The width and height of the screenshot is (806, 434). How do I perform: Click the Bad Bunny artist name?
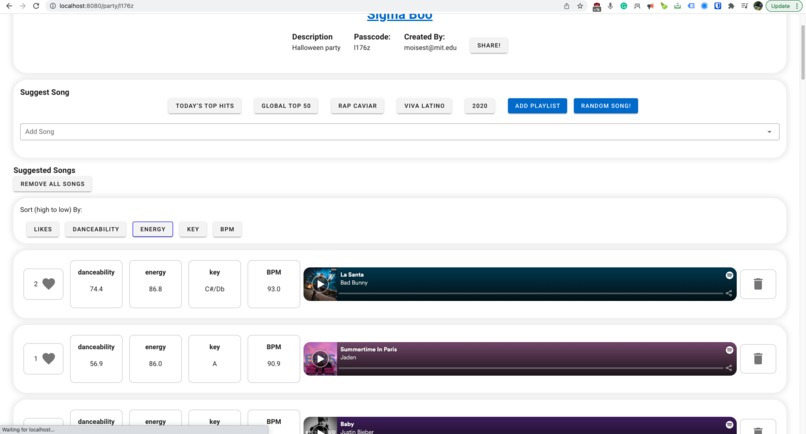pyautogui.click(x=354, y=283)
